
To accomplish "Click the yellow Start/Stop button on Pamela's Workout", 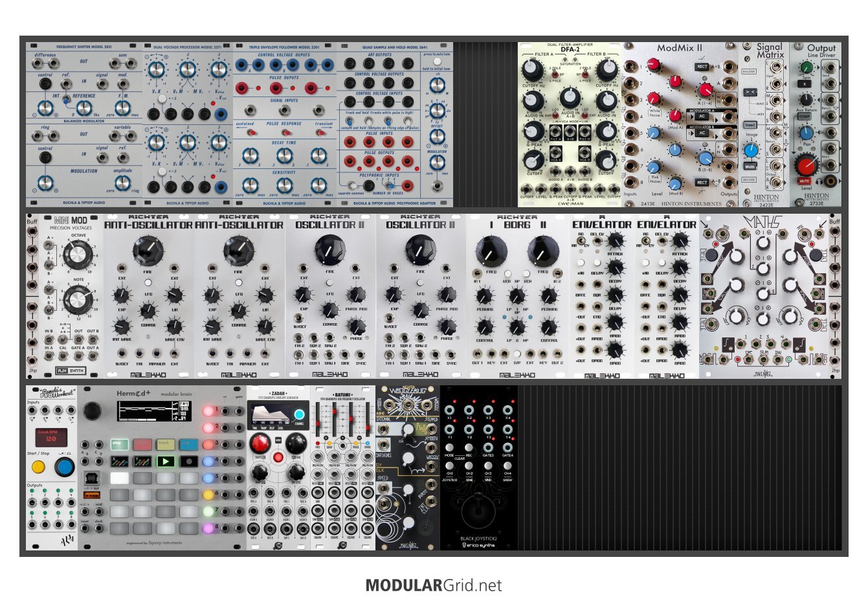I will click(x=38, y=466).
